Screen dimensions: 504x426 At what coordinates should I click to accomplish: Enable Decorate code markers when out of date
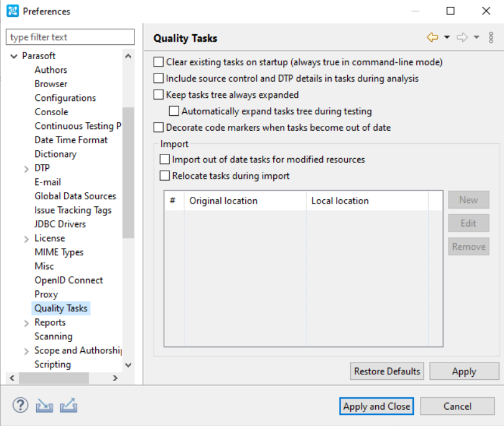click(159, 128)
